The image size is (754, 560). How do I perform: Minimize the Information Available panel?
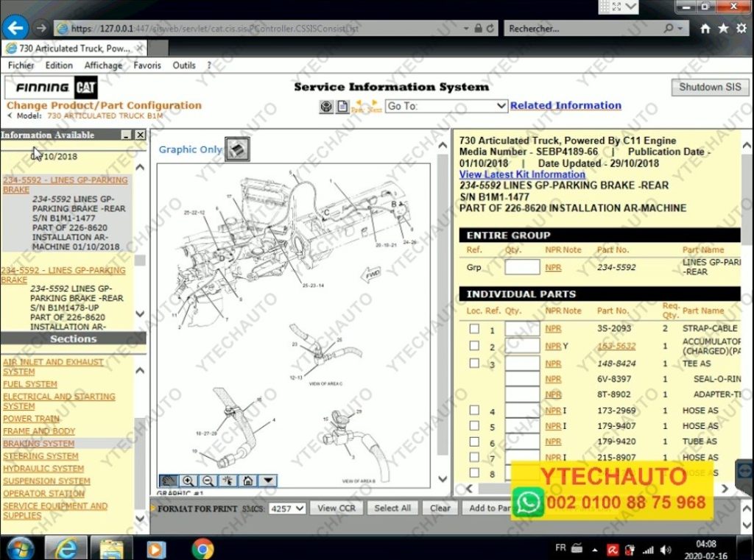(x=126, y=135)
